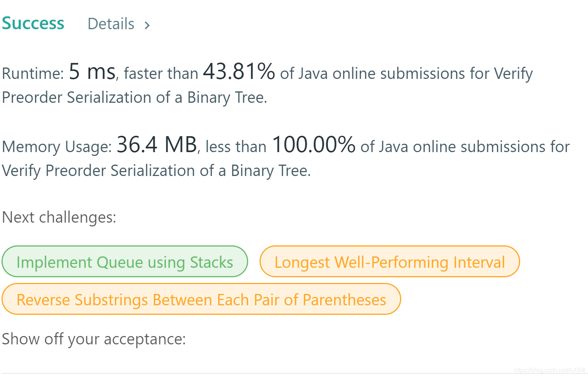
Task: Click 'Preorder Serialization of a Binary Tree.' runtime line
Action: [x=134, y=97]
